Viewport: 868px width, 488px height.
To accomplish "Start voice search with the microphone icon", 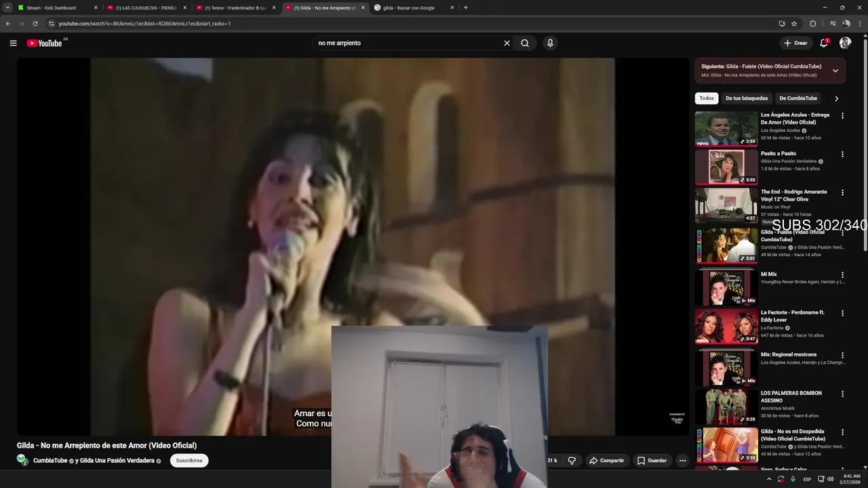I will click(550, 43).
